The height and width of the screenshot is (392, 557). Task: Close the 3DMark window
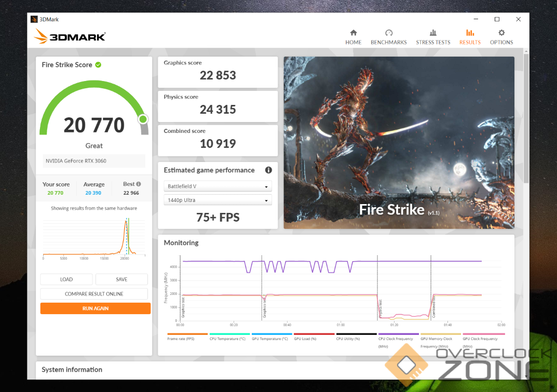pyautogui.click(x=518, y=19)
